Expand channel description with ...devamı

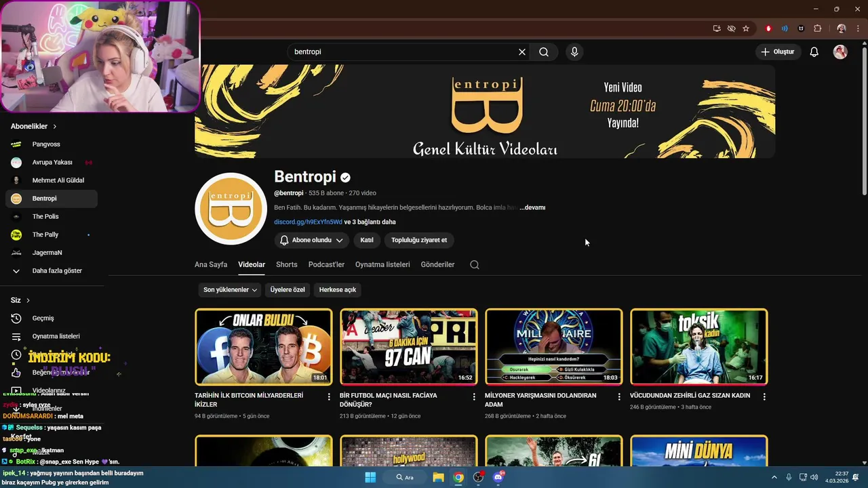tap(532, 207)
